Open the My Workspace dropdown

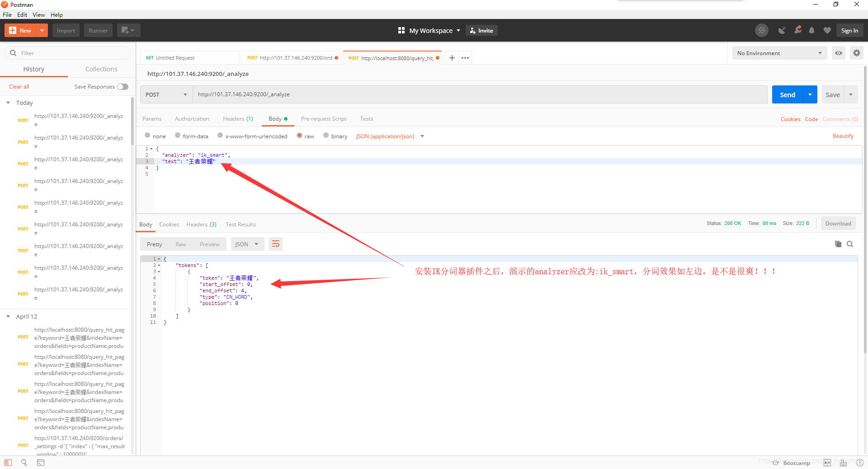(x=434, y=30)
